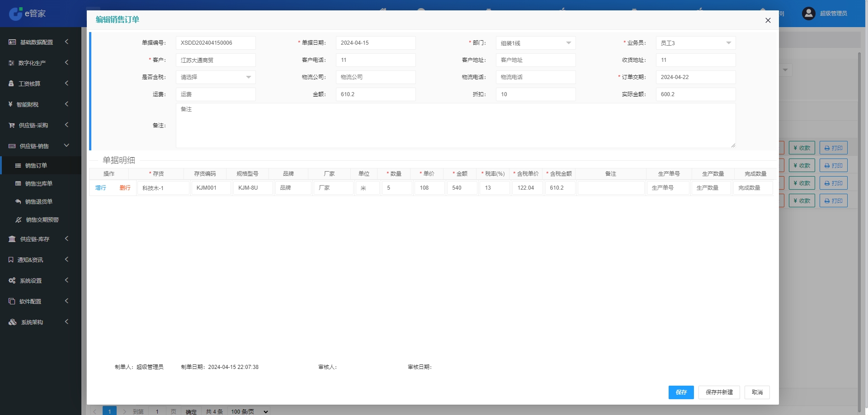Click the 备注 textarea
Screen dimensions: 868x415
[x=456, y=126]
